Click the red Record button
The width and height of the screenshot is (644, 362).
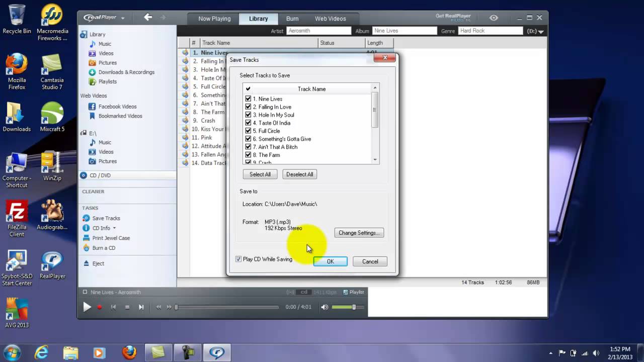pos(100,307)
